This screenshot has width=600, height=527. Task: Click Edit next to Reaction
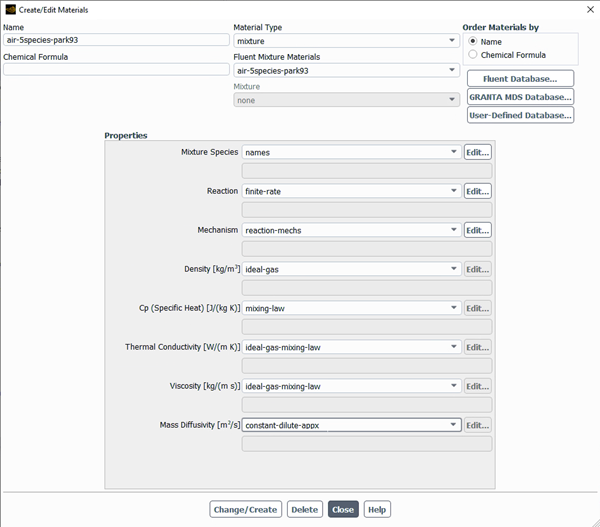point(477,191)
